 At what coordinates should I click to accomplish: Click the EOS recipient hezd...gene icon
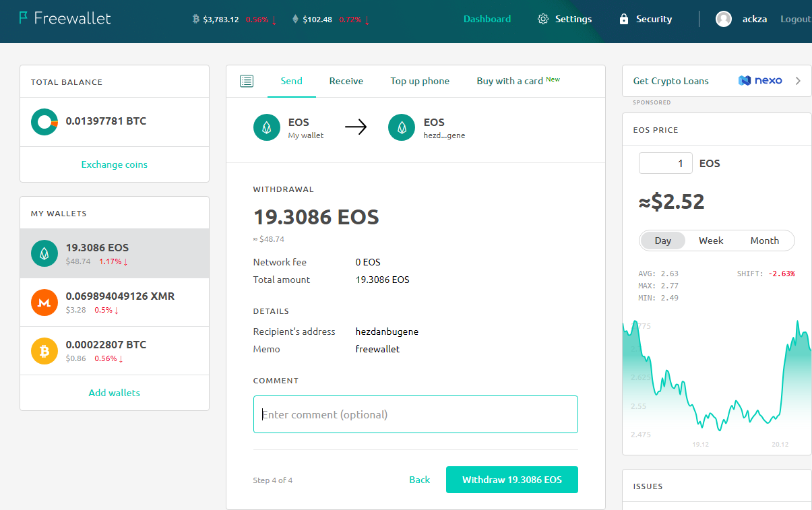(402, 127)
